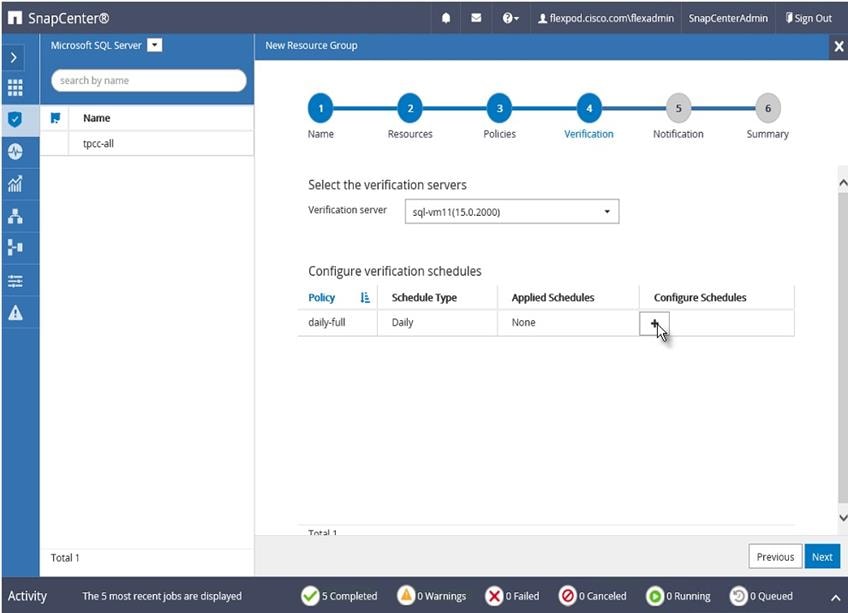This screenshot has height=613, width=848.
Task: Click the 0 Running green play icon
Action: point(654,596)
